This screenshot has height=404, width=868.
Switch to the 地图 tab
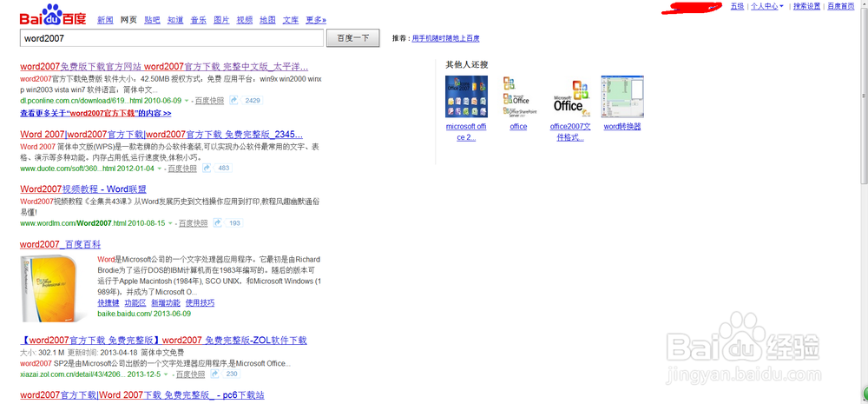coord(267,20)
